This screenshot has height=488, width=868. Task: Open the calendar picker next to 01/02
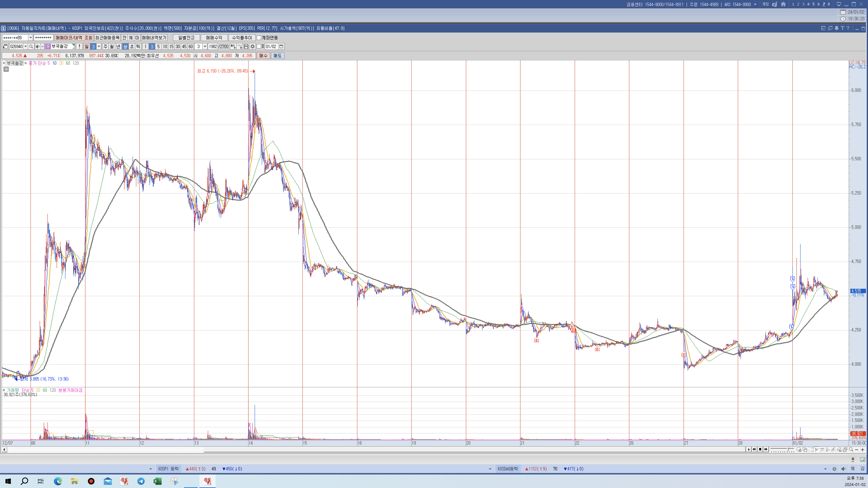[281, 46]
